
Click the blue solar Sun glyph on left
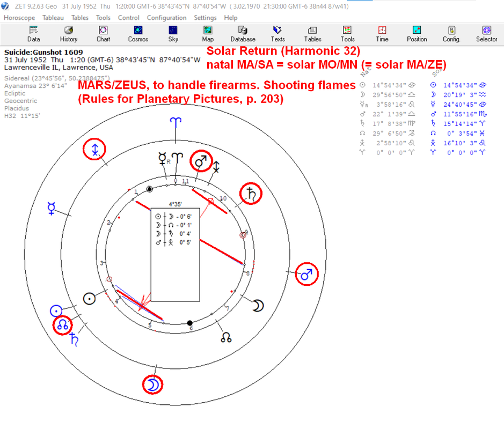click(56, 311)
